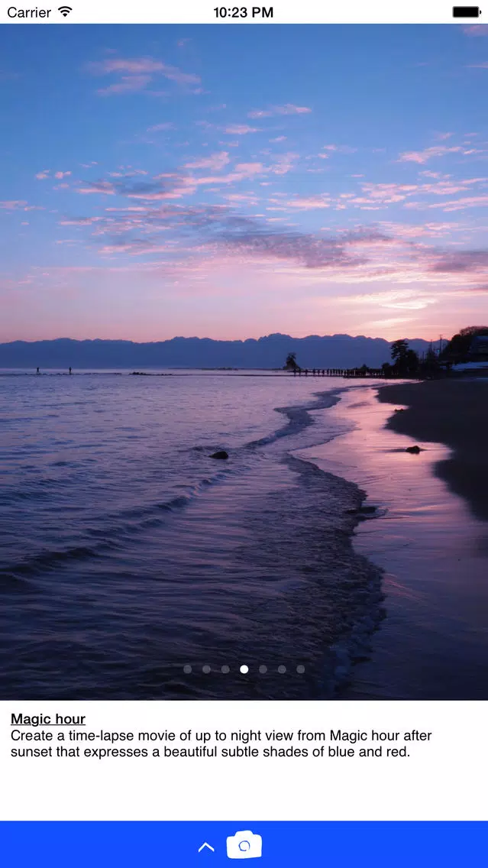
Task: Open the camera from the blue bar
Action: [244, 845]
